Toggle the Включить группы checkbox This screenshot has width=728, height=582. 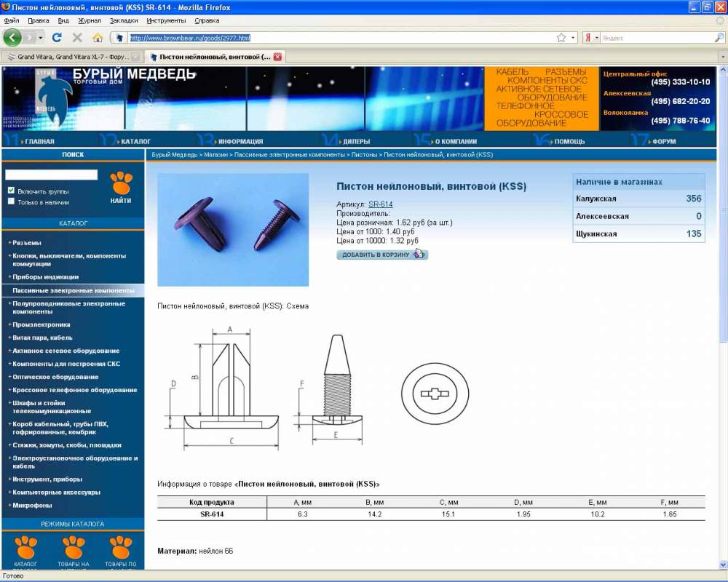[x=11, y=191]
